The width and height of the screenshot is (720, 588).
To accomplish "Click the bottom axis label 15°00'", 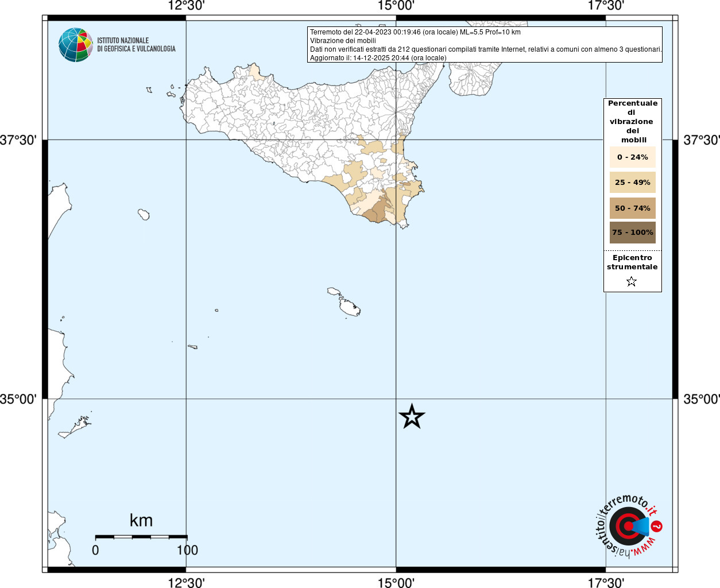I will pos(396,583).
